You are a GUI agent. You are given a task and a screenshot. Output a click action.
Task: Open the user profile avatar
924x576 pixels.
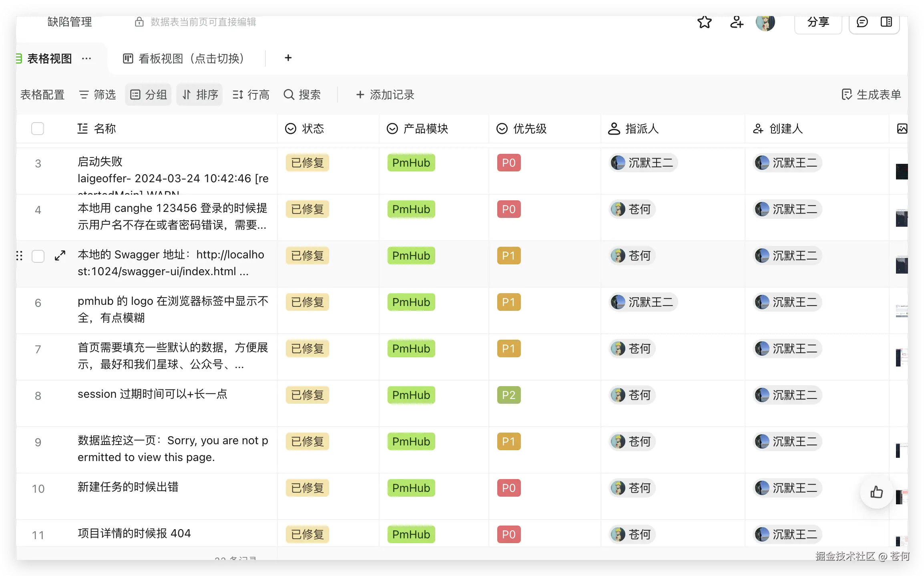[x=765, y=22]
